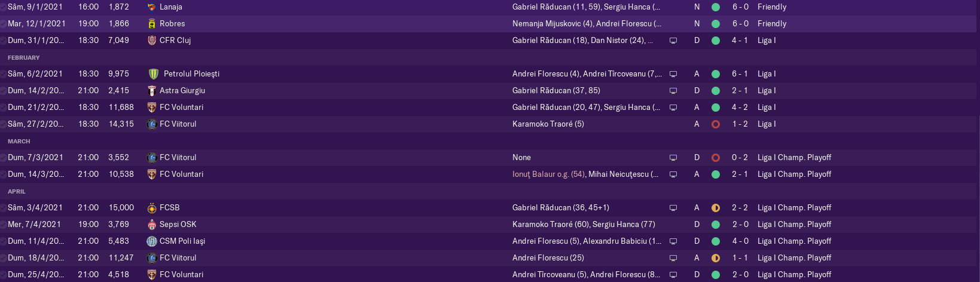Click the Lanaja club badge

coord(152,7)
